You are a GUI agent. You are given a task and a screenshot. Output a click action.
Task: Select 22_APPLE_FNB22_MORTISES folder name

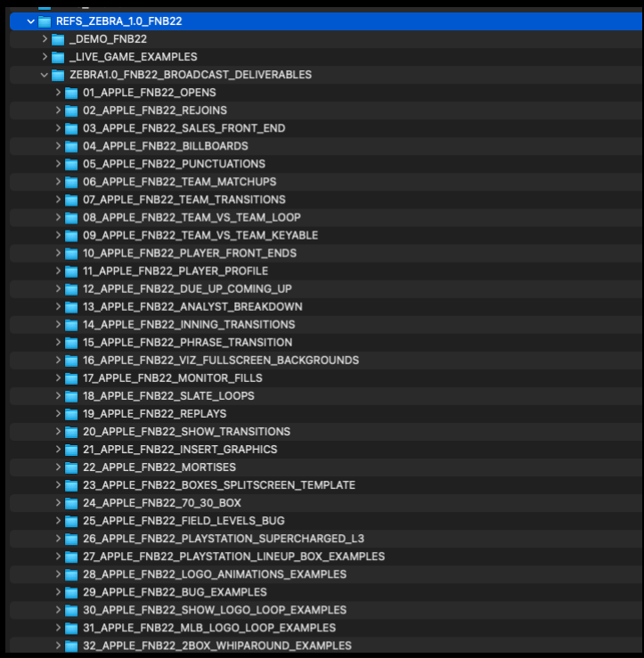(159, 467)
